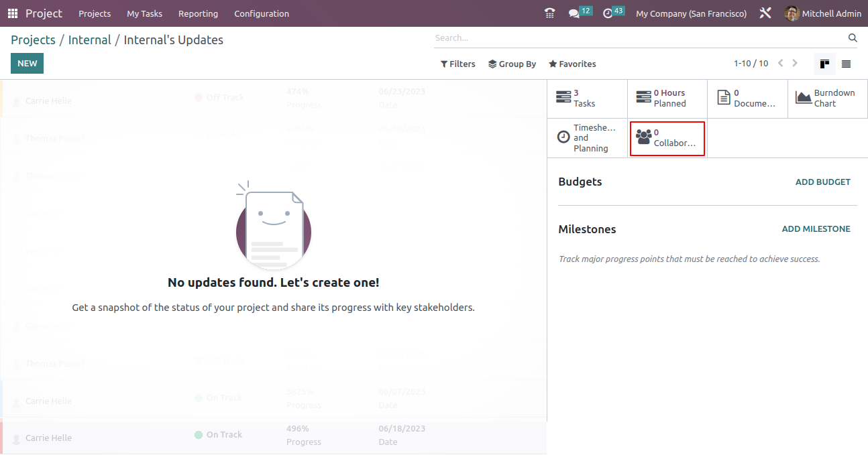Image resolution: width=868 pixels, height=455 pixels.
Task: Open the VoIP phone icon
Action: (x=550, y=13)
